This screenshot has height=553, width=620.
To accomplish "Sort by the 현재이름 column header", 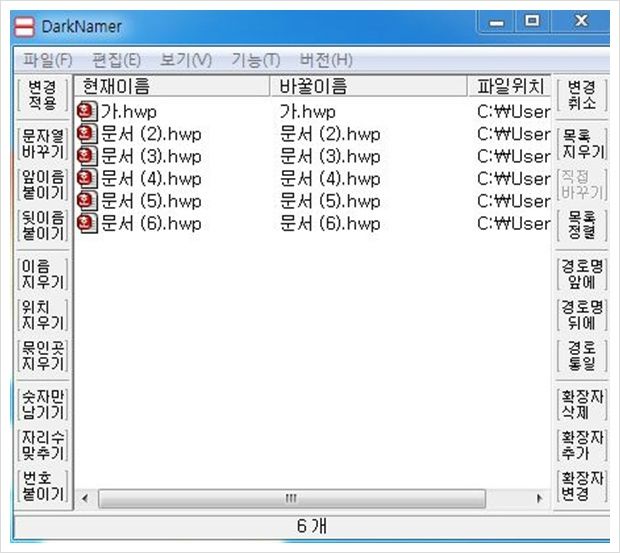I will [x=172, y=86].
